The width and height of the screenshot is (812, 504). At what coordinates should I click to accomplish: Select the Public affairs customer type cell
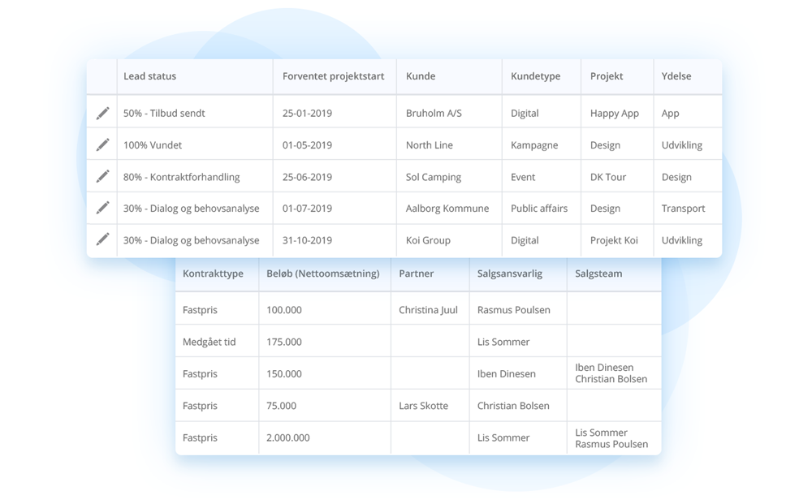541,209
